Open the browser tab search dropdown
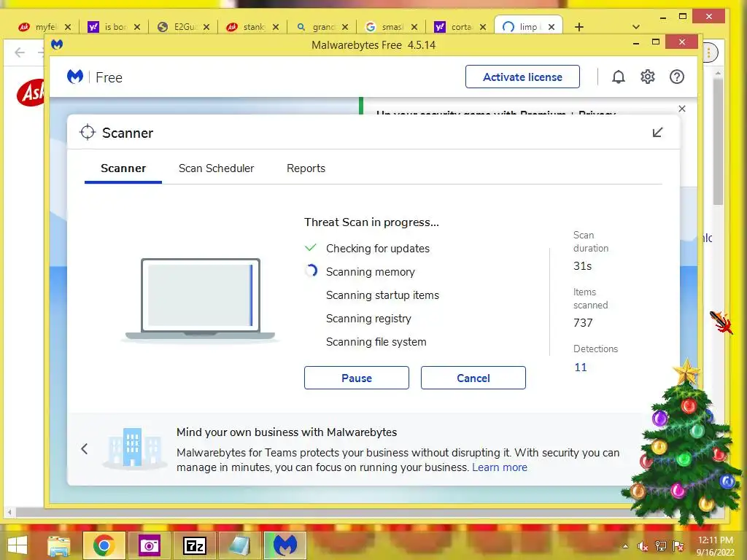 635,27
